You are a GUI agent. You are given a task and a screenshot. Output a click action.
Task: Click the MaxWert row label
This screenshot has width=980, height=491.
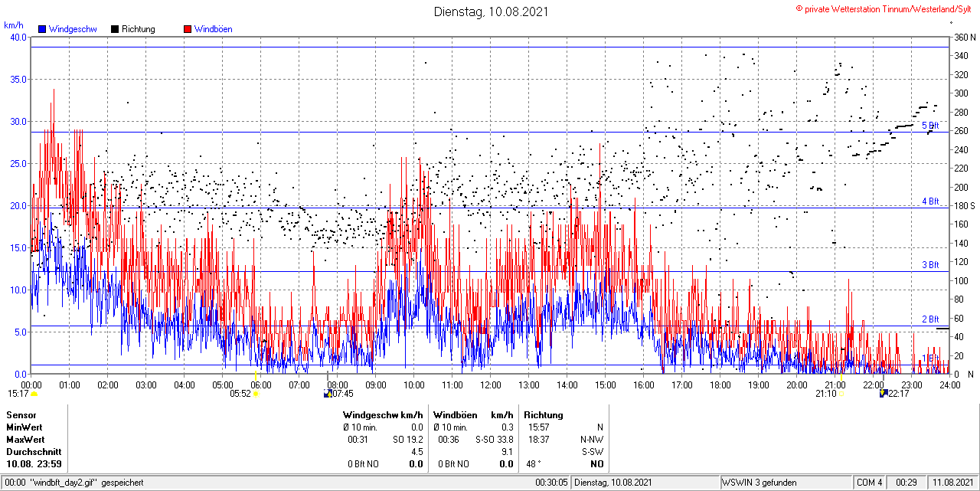pyautogui.click(x=25, y=439)
